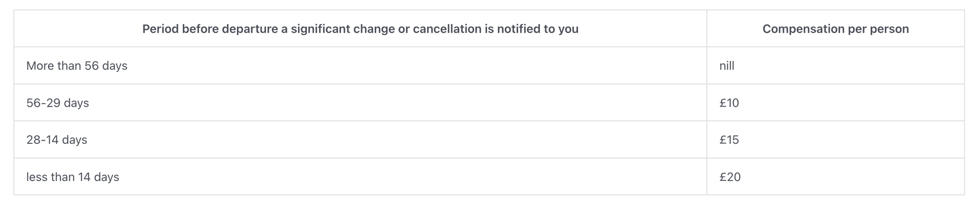Click the word 'cancellation' in the header
This screenshot has width=980, height=206.
pos(447,29)
